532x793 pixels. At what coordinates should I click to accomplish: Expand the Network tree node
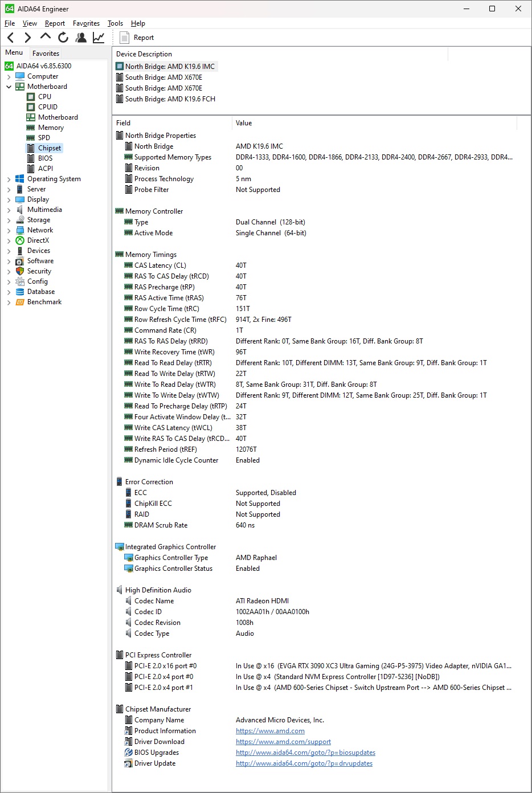point(9,230)
